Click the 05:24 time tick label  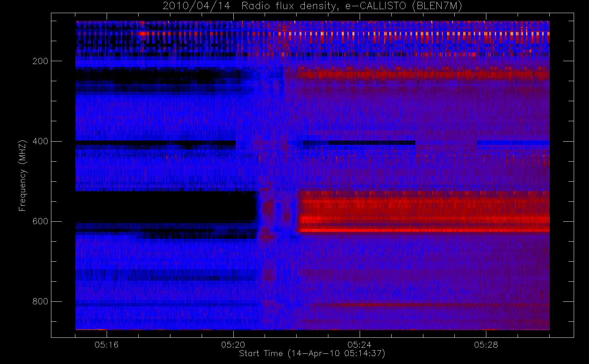[359, 345]
